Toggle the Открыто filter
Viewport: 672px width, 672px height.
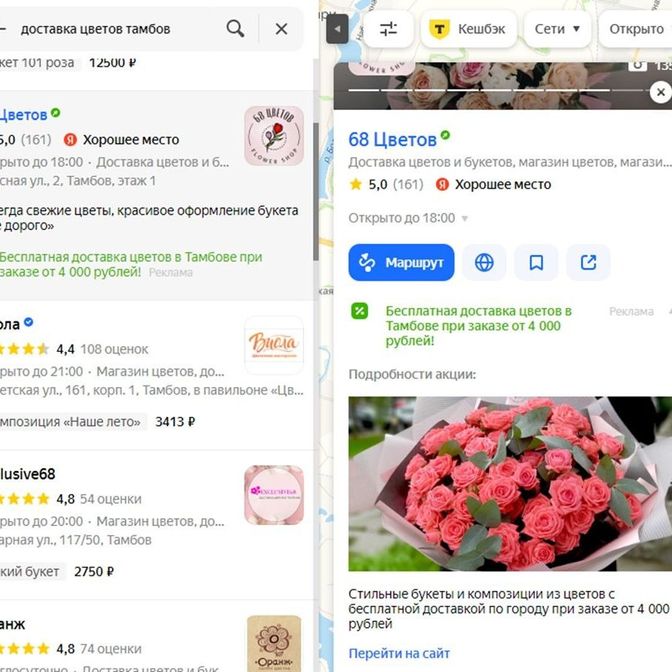[x=636, y=29]
